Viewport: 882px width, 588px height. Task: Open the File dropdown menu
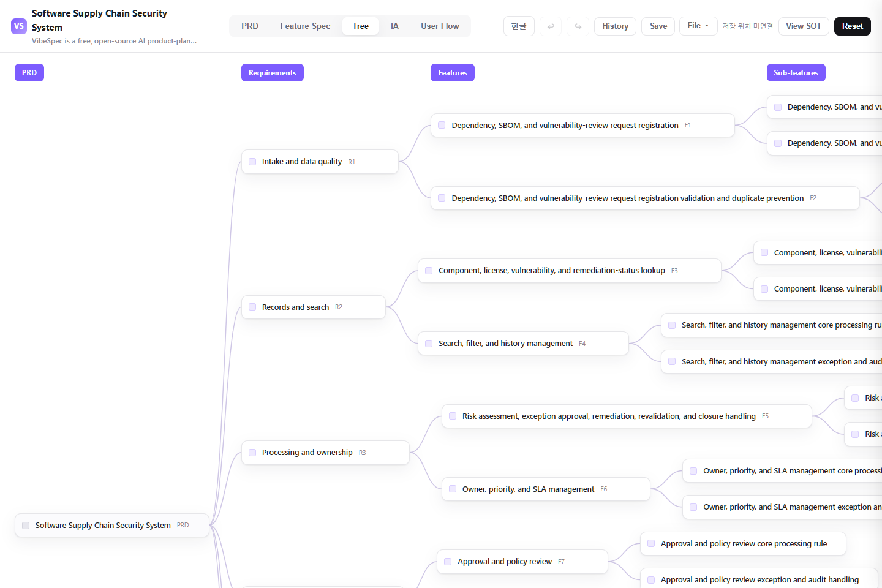click(x=698, y=26)
